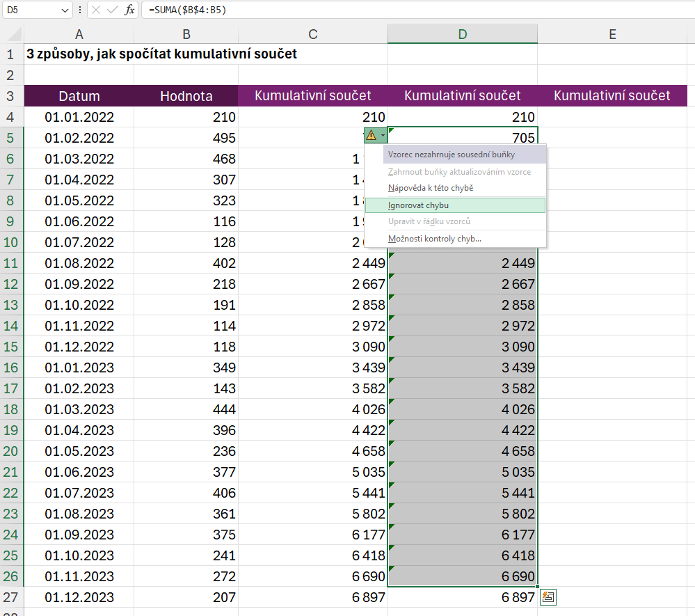The image size is (695, 616).
Task: Open 'Možnosti kontroly chyb...' menu entry
Action: [434, 239]
